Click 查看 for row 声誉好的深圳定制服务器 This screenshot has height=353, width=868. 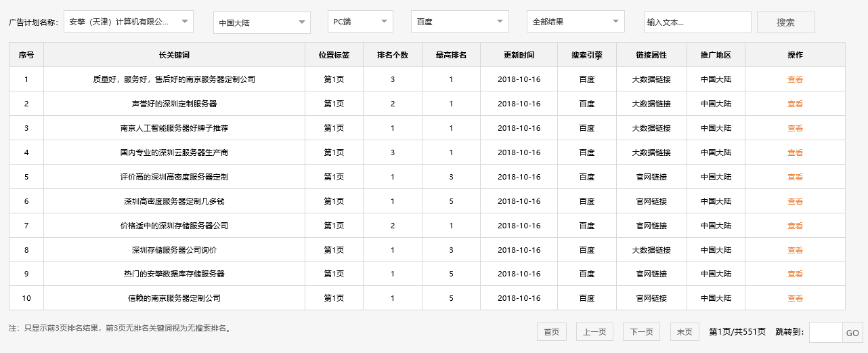point(795,104)
